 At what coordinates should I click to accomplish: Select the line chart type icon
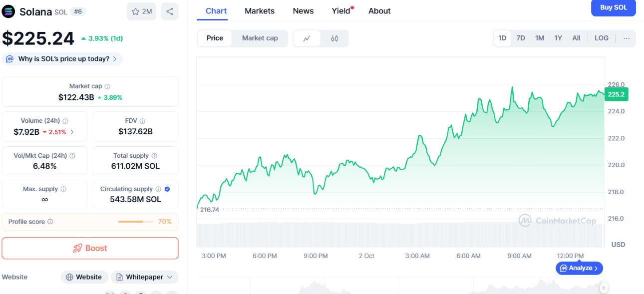(307, 38)
